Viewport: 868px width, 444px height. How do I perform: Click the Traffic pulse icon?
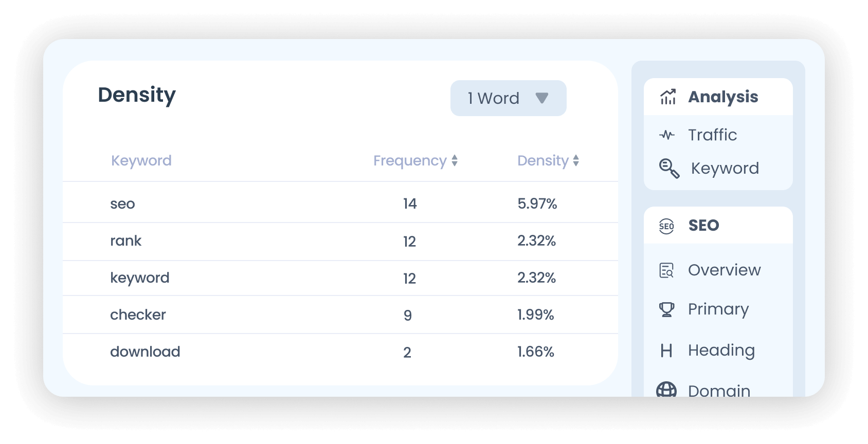tap(667, 135)
